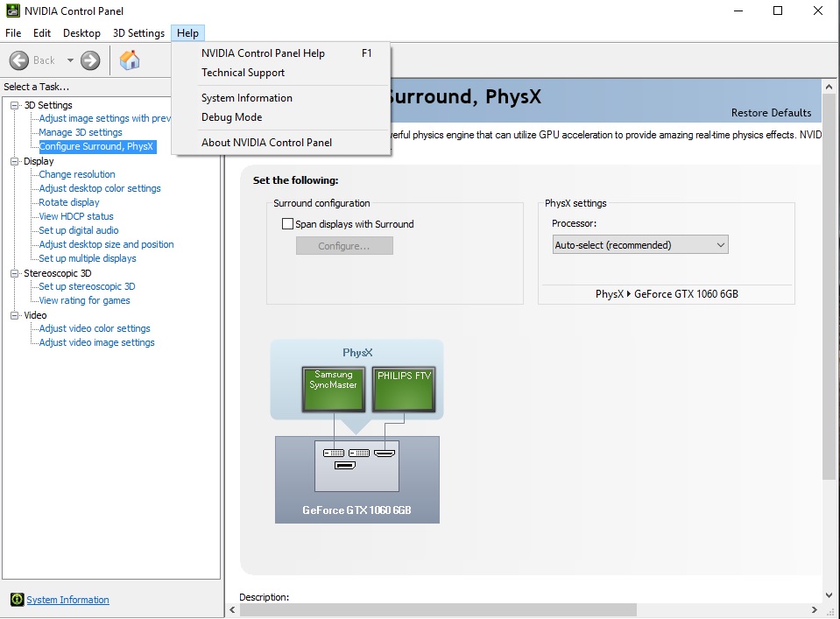Open the System Information link at bottom left

pyautogui.click(x=68, y=600)
